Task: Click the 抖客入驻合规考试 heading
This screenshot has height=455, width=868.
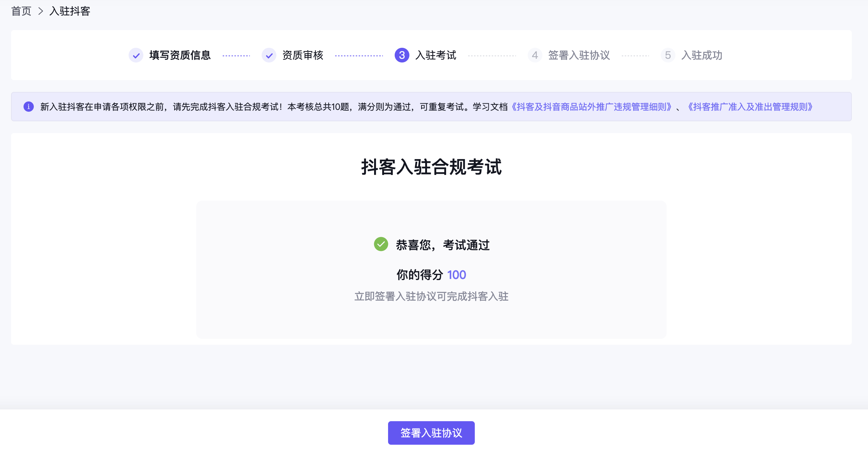Action: 431,167
